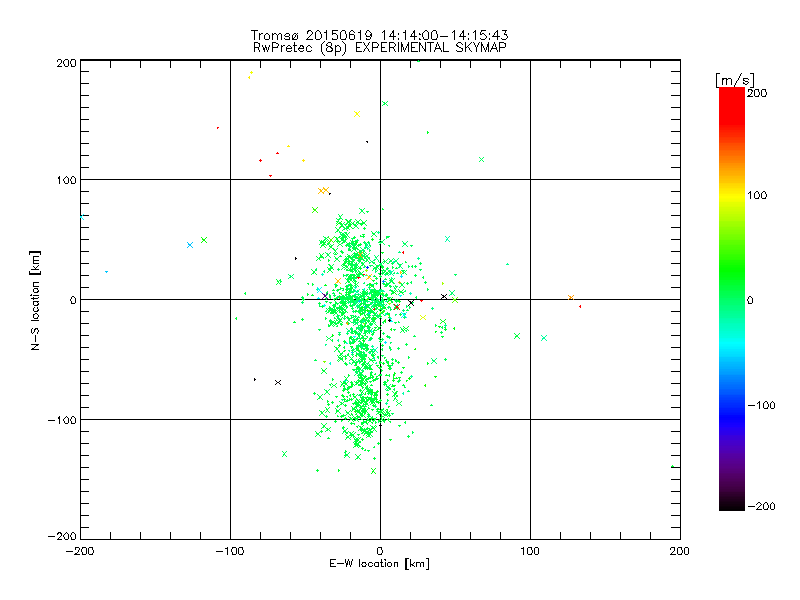This screenshot has height=600, width=800.
Task: Pick the red region of the velocity colorbar
Action: (x=732, y=105)
